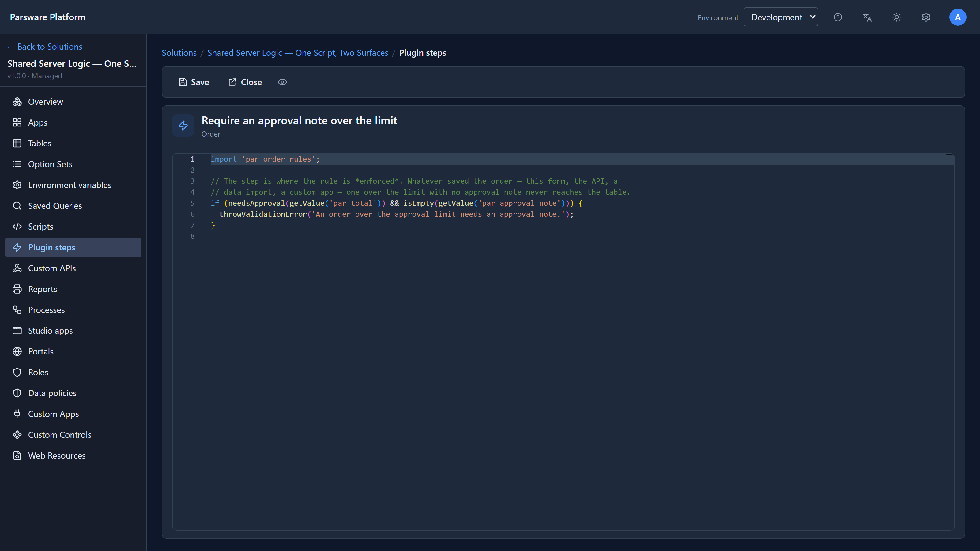
Task: Open Tables in the sidebar
Action: [73, 143]
